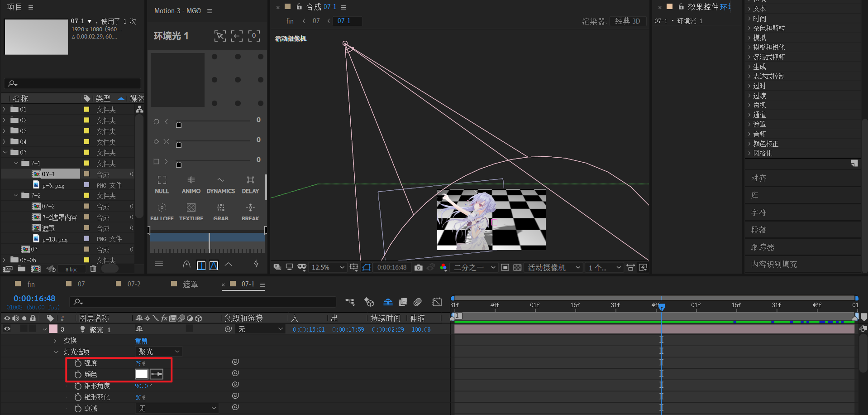
Task: Open the 活动摄像机 view dropdown
Action: coord(554,268)
